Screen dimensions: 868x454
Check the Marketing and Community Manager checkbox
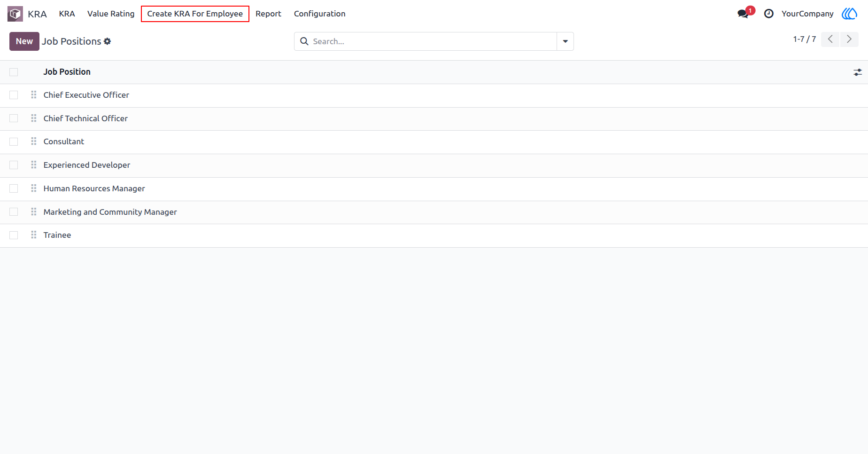(14, 212)
